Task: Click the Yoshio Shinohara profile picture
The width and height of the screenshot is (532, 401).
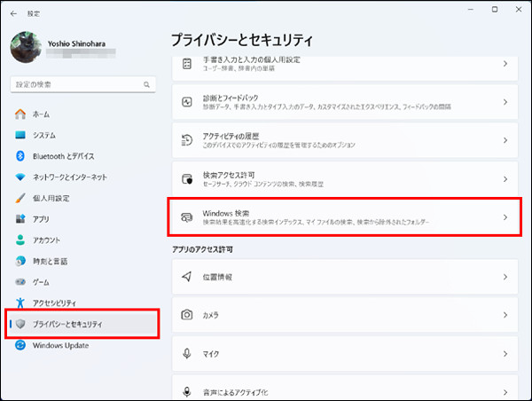Action: [x=26, y=47]
